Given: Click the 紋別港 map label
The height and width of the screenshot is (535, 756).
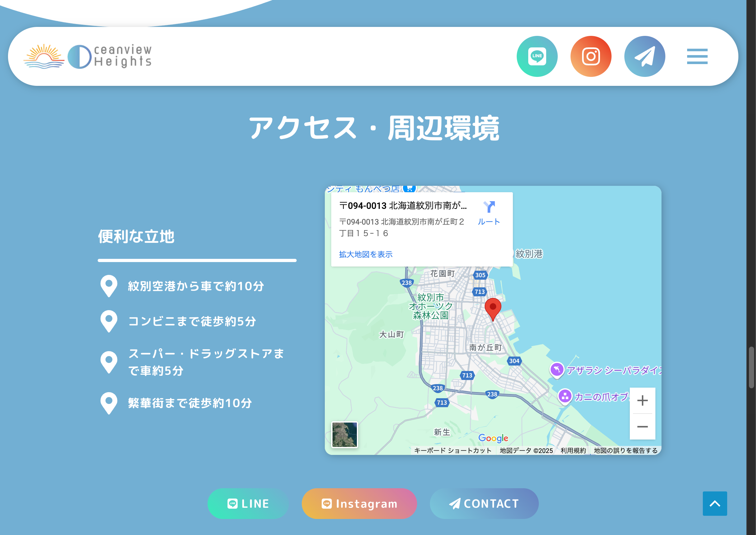Looking at the screenshot, I should (x=529, y=254).
